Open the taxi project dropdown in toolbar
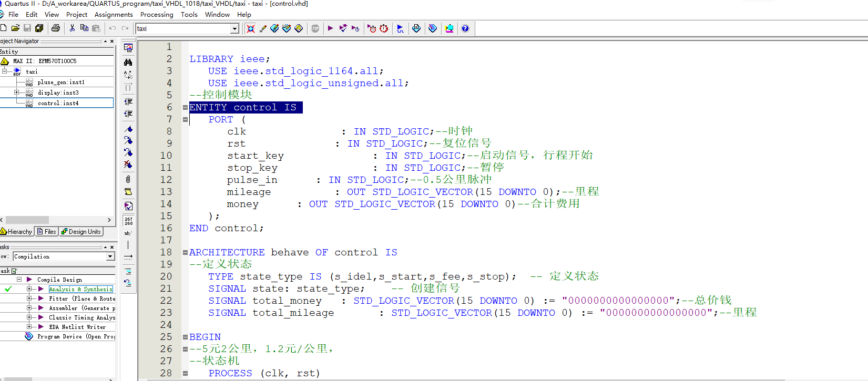The image size is (868, 381). coord(234,29)
